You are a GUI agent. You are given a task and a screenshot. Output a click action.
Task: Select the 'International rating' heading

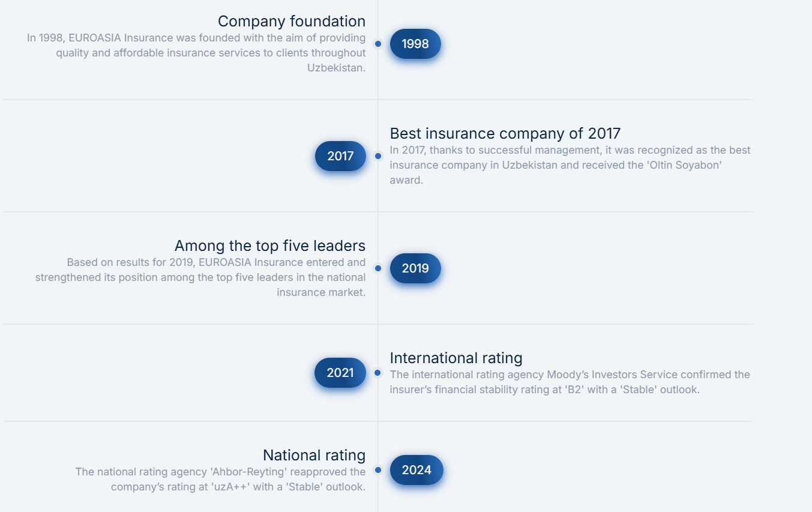click(x=456, y=358)
